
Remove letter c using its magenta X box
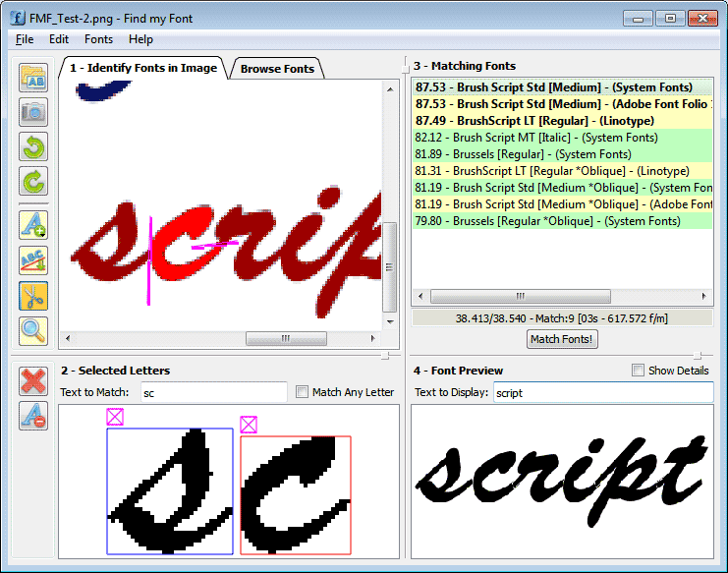[249, 425]
